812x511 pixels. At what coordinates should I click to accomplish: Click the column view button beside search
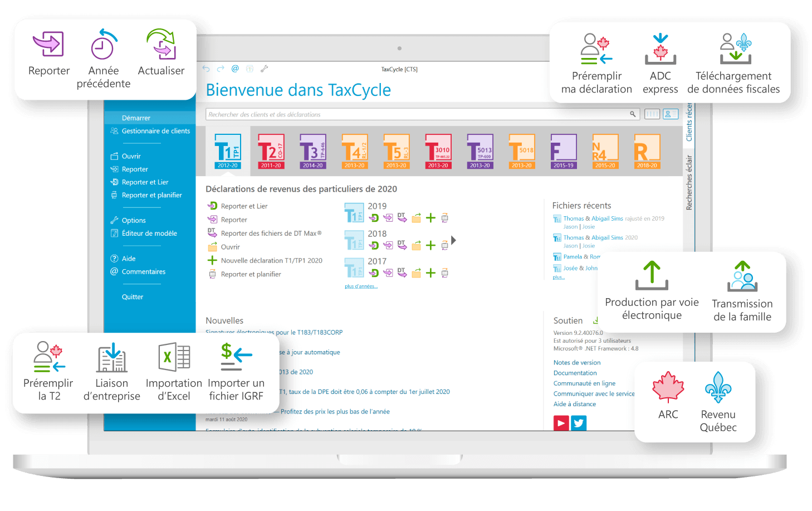[652, 114]
